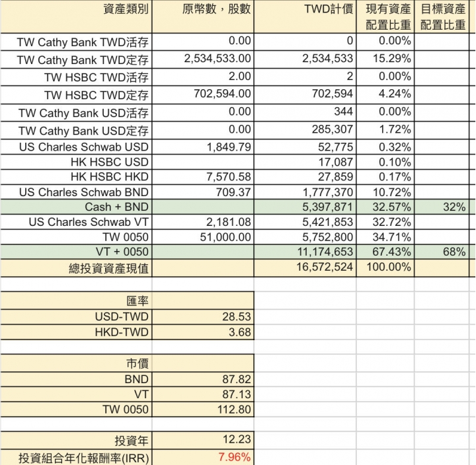Select cell with value 1,849.79

pos(203,147)
